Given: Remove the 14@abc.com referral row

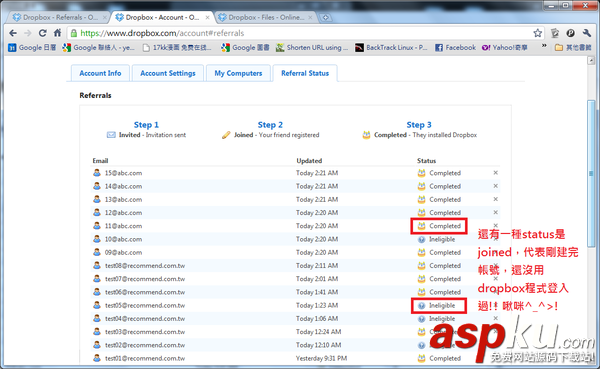Looking at the screenshot, I should pos(496,186).
